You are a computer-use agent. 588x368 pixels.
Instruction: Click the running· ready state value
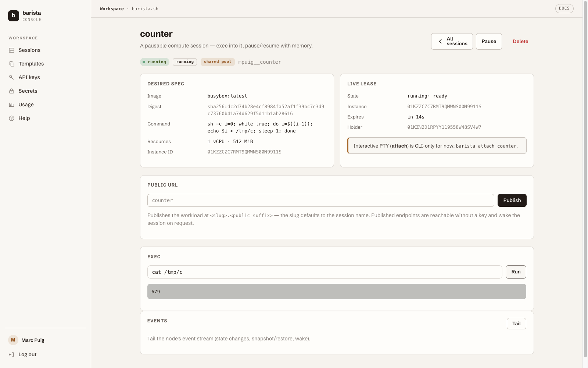pyautogui.click(x=427, y=96)
